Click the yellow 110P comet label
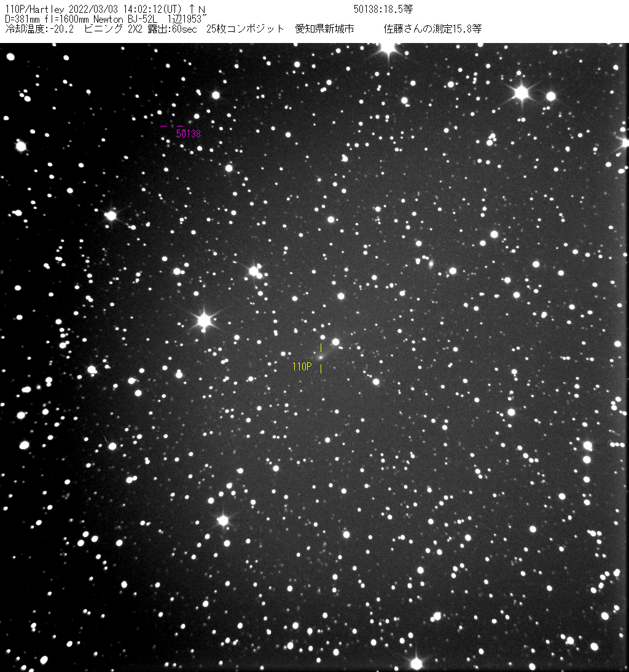Viewport: 629px width, 672px height. pyautogui.click(x=302, y=367)
